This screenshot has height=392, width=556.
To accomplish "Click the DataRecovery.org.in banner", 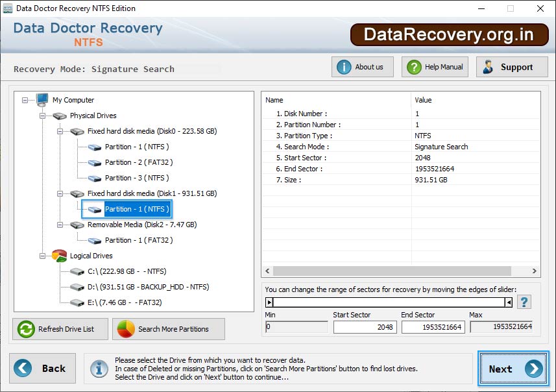I will point(449,35).
